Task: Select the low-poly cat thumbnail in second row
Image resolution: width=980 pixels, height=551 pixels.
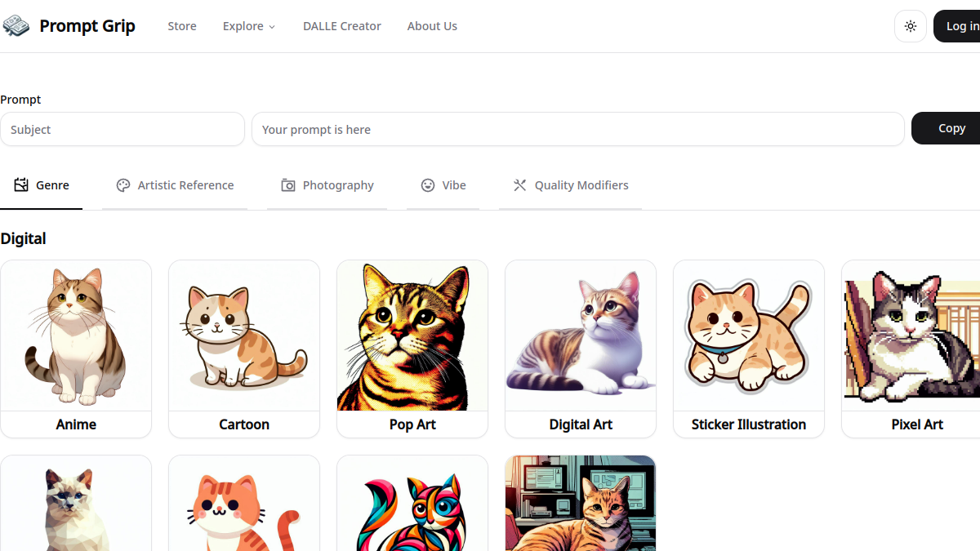Action: pos(76,503)
